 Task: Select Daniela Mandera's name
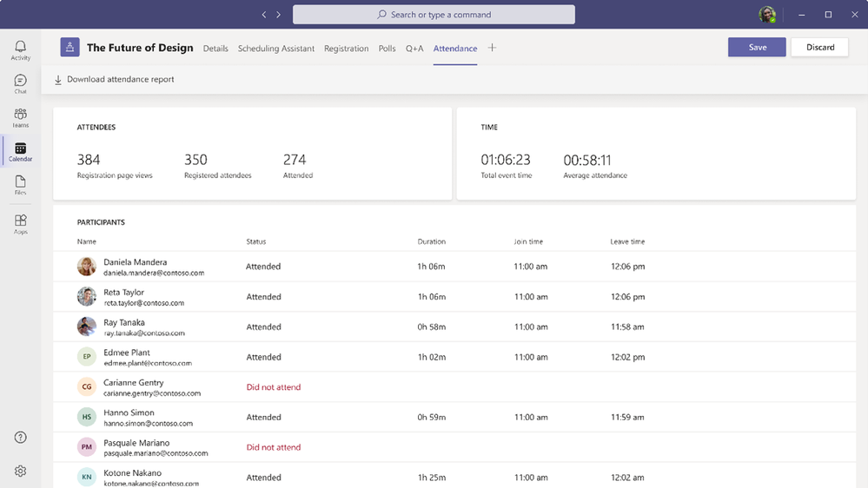tap(135, 262)
